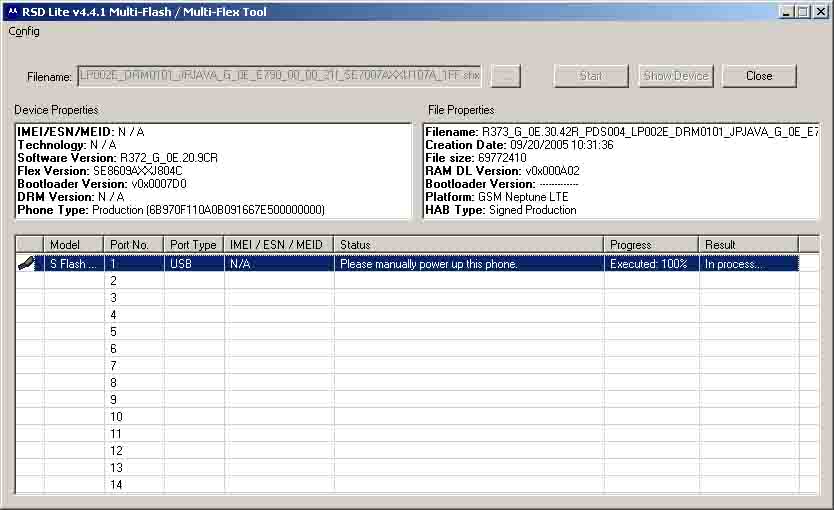Close the window via title bar X
The width and height of the screenshot is (834, 510).
point(821,12)
